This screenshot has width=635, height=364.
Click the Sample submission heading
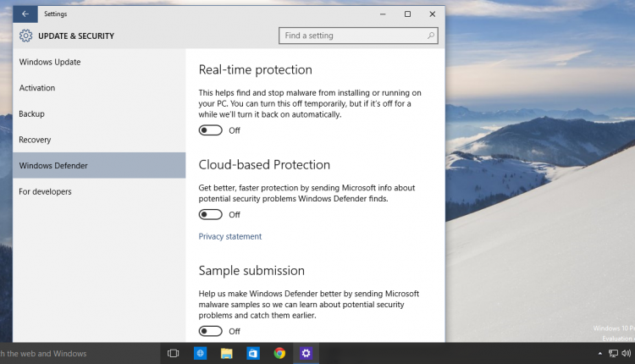tap(251, 271)
